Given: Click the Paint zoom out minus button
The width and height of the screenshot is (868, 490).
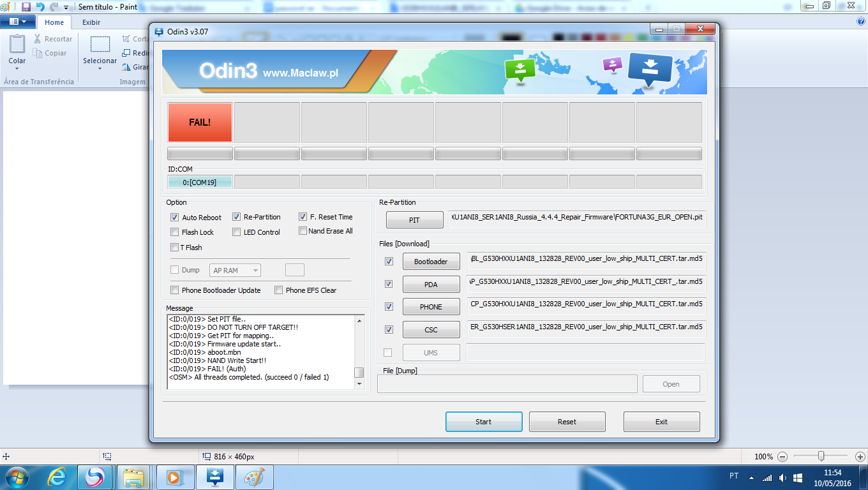Looking at the screenshot, I should (x=782, y=457).
